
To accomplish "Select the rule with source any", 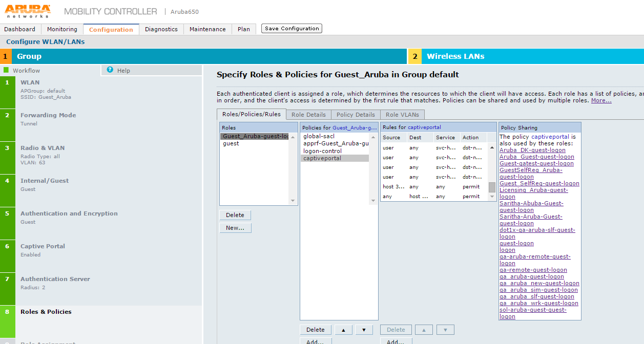I will tap(434, 197).
